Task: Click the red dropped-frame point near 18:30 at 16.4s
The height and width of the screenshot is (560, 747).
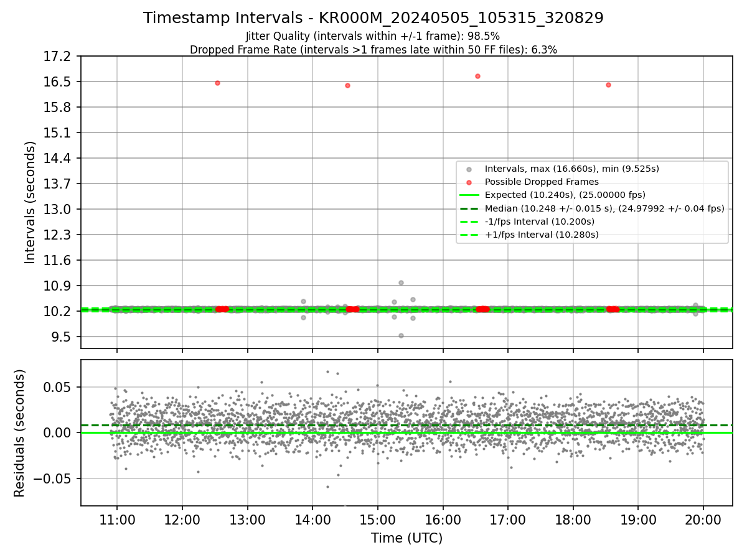Action: [x=608, y=85]
